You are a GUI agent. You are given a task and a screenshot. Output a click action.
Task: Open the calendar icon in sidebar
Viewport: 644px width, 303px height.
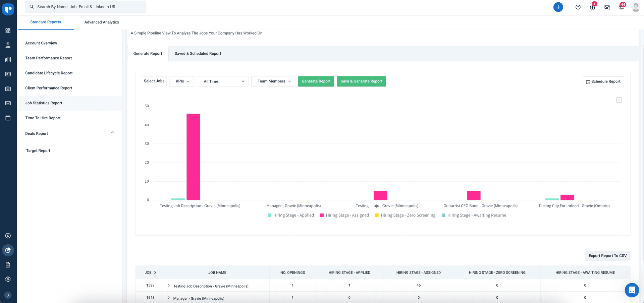pos(8,118)
